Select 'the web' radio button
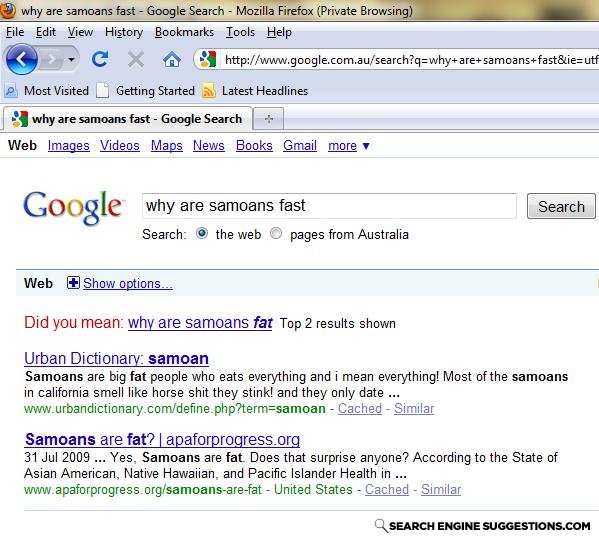 [202, 233]
